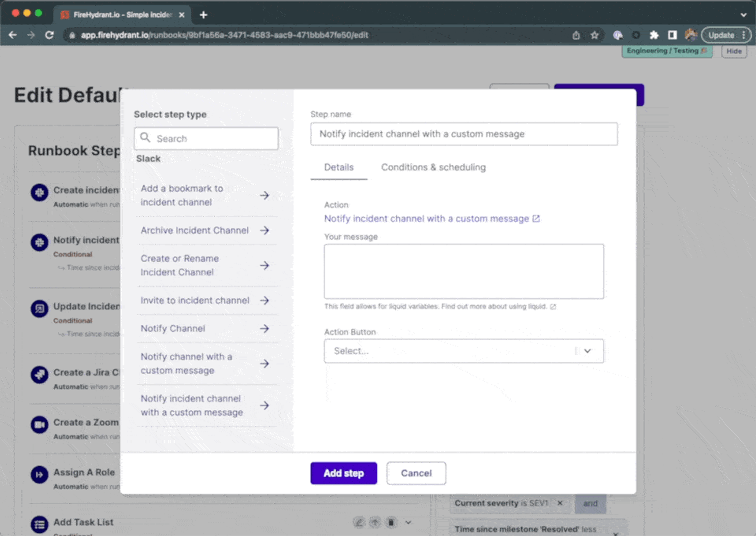
Task: Remove the Current severity is SEV1 condition
Action: [x=560, y=503]
